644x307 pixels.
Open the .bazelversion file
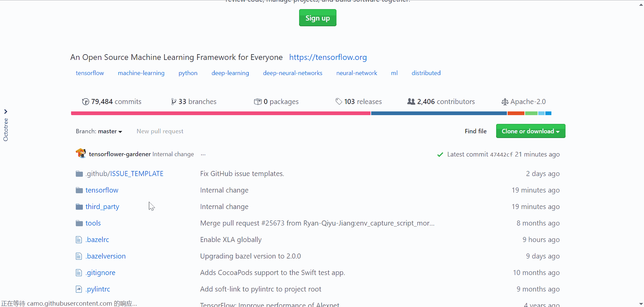point(105,256)
